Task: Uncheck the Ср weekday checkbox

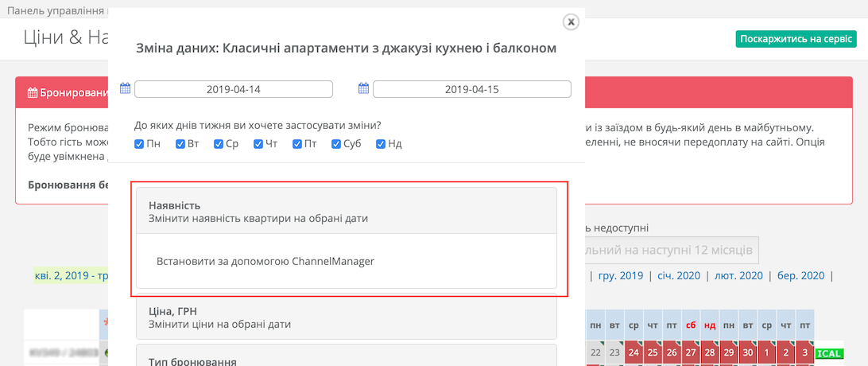Action: click(x=219, y=144)
